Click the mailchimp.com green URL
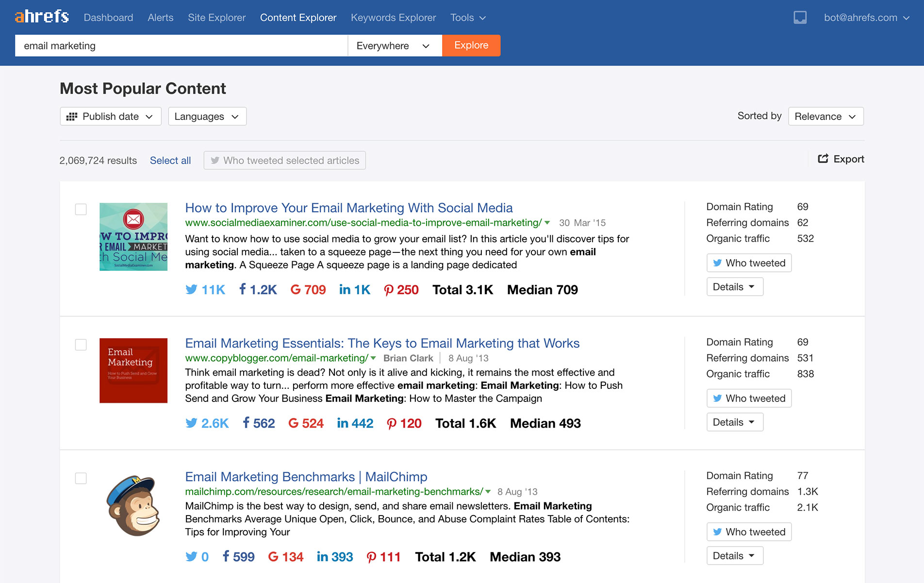Image resolution: width=924 pixels, height=583 pixels. coord(334,492)
